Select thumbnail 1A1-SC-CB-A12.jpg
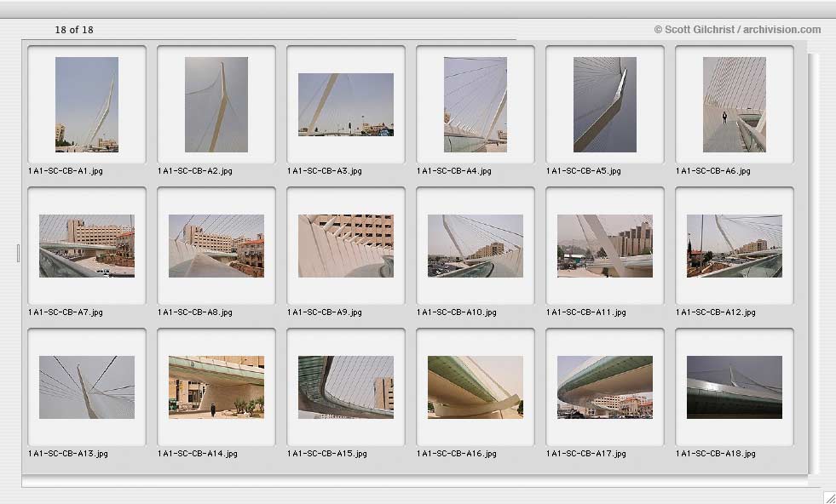 click(x=735, y=245)
